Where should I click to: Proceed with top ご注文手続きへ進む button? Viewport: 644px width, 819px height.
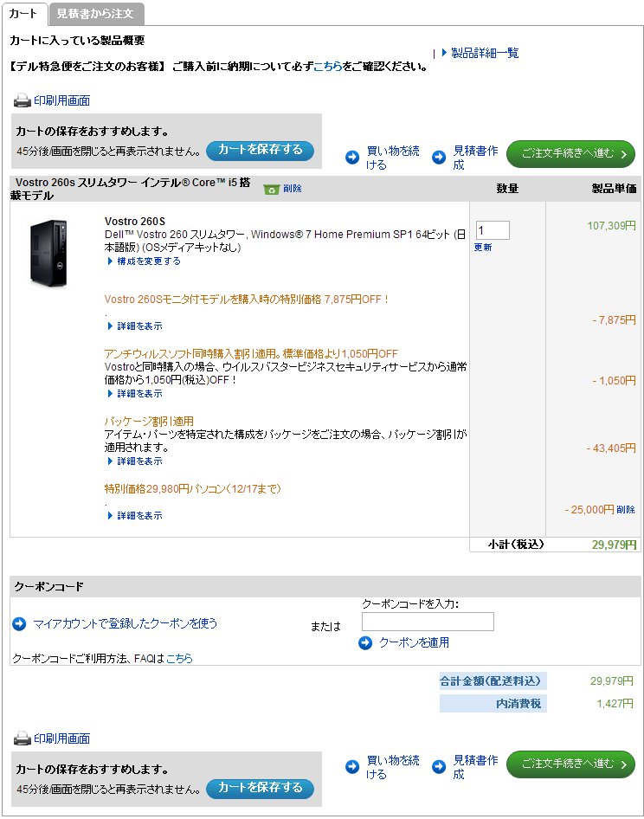pyautogui.click(x=570, y=154)
